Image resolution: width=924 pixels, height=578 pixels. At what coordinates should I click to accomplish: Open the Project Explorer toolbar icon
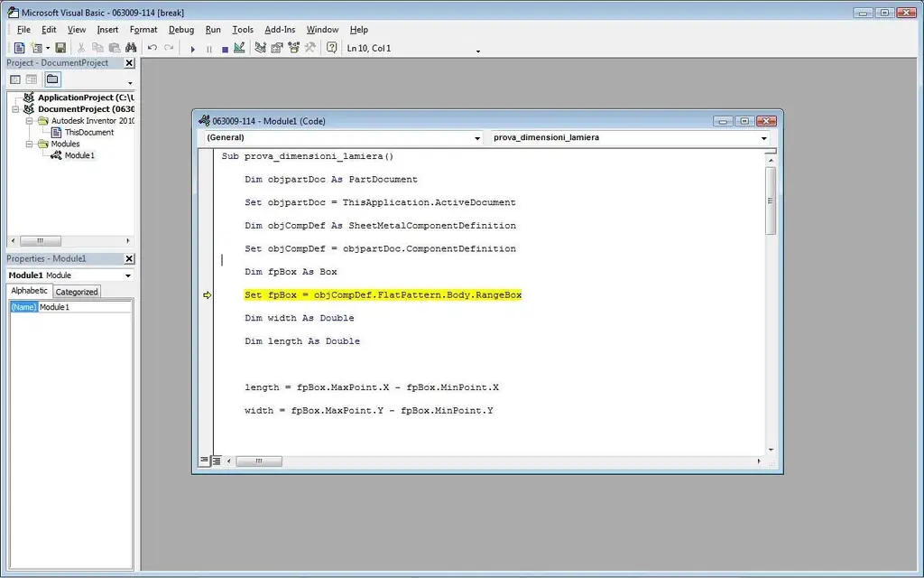tap(261, 48)
